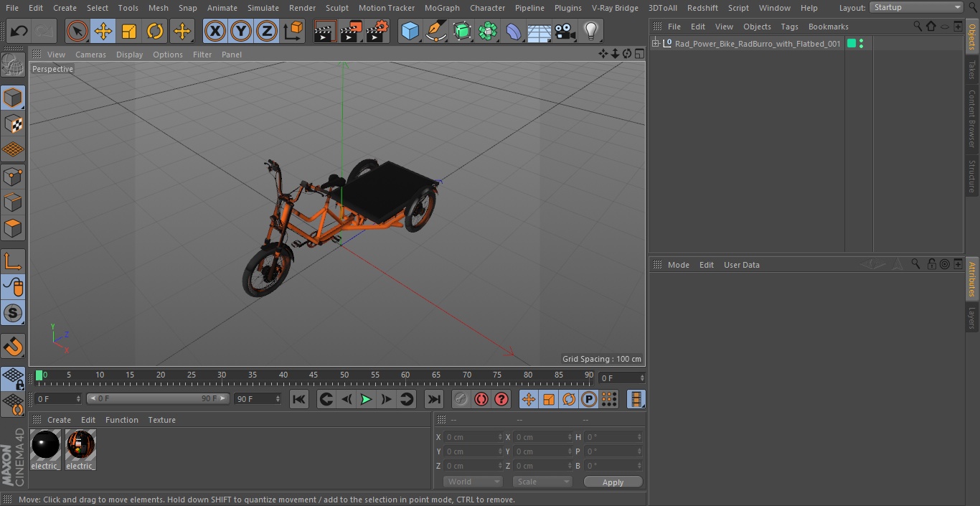
Task: Switch to the Content Browser tab
Action: (x=972, y=118)
